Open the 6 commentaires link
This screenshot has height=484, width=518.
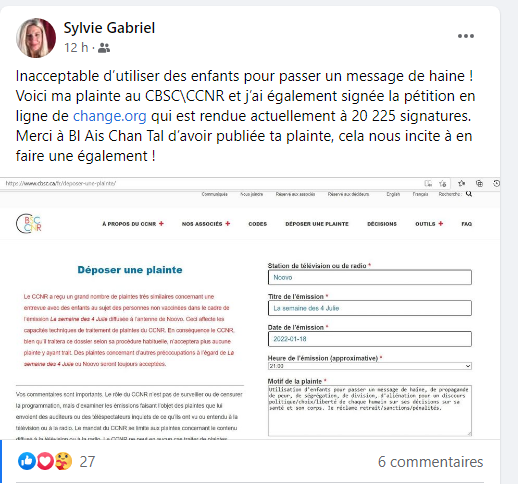430,462
